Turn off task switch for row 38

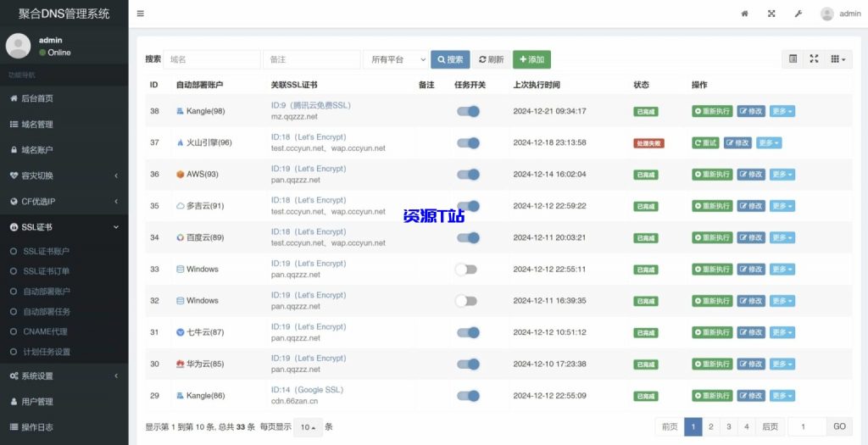468,111
